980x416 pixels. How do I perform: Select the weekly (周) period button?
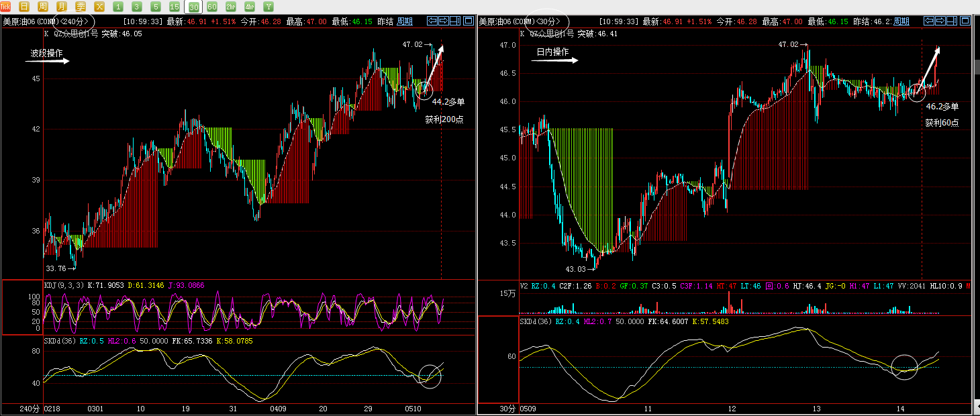(43, 7)
